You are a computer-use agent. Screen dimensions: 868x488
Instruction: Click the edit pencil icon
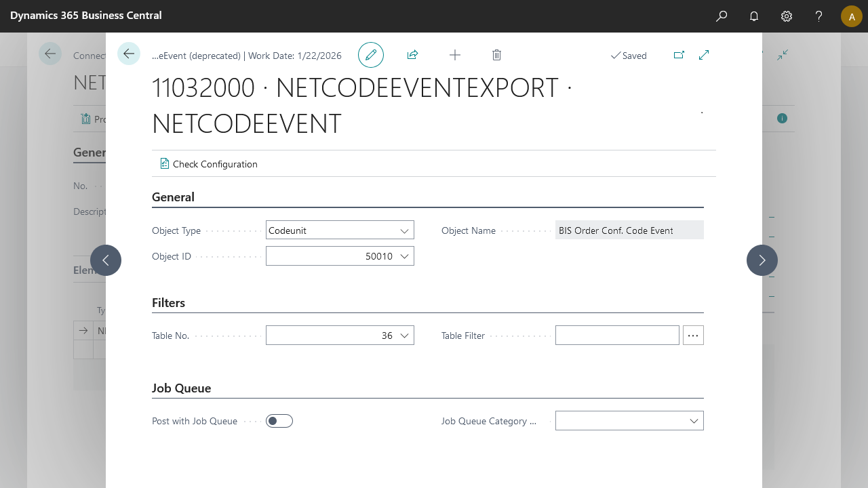371,55
